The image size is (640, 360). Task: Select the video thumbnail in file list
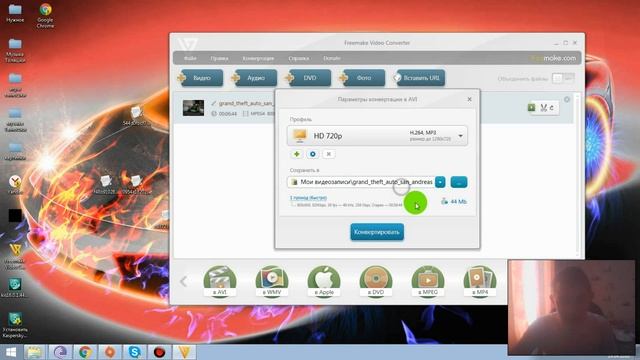pos(193,108)
